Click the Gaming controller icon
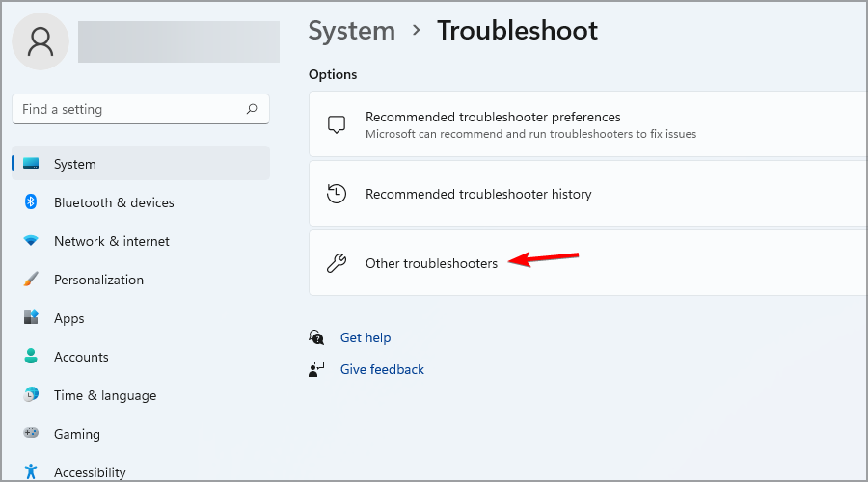This screenshot has width=868, height=482. tap(31, 434)
